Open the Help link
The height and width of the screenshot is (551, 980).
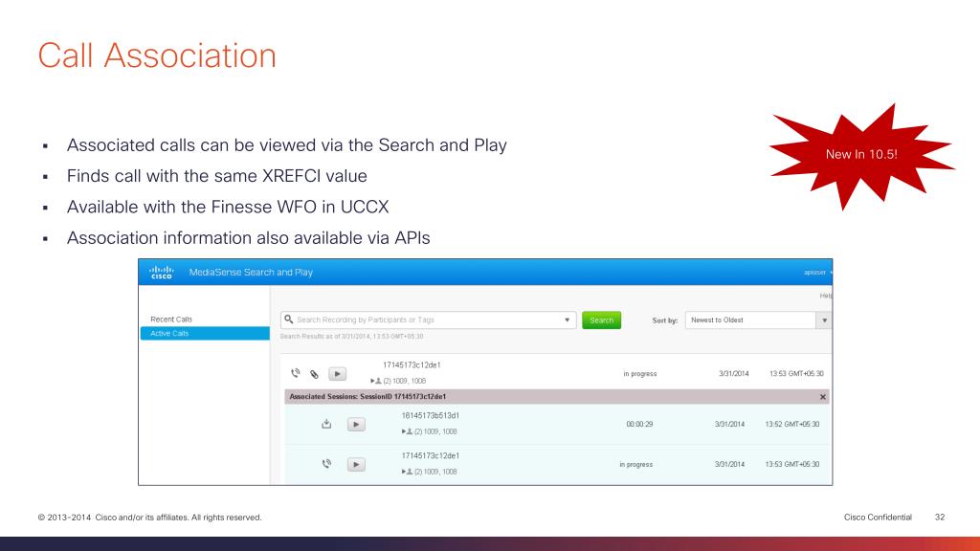tap(826, 296)
